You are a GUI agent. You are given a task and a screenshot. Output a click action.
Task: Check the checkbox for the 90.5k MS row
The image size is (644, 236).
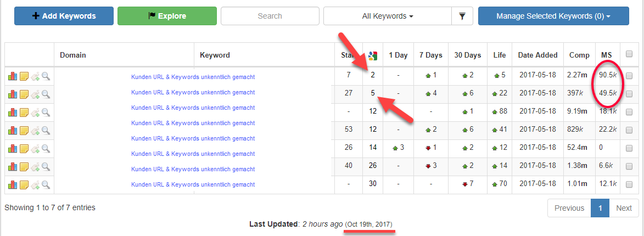(x=629, y=76)
